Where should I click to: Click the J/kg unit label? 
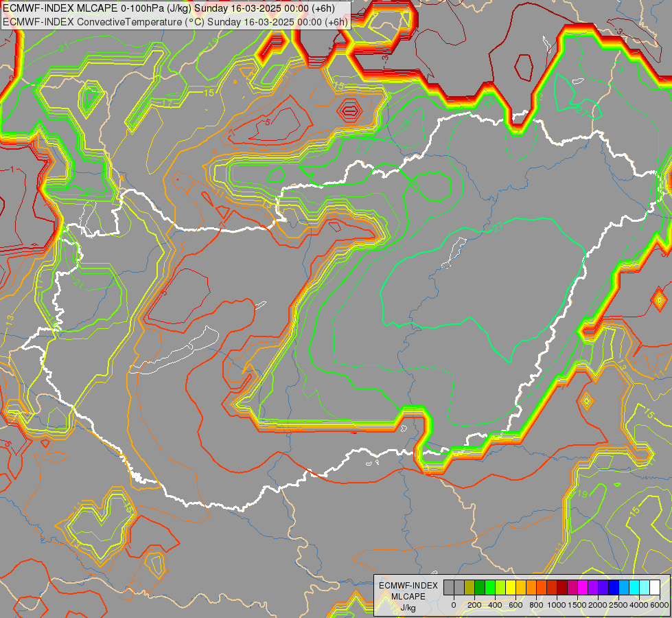point(408,608)
